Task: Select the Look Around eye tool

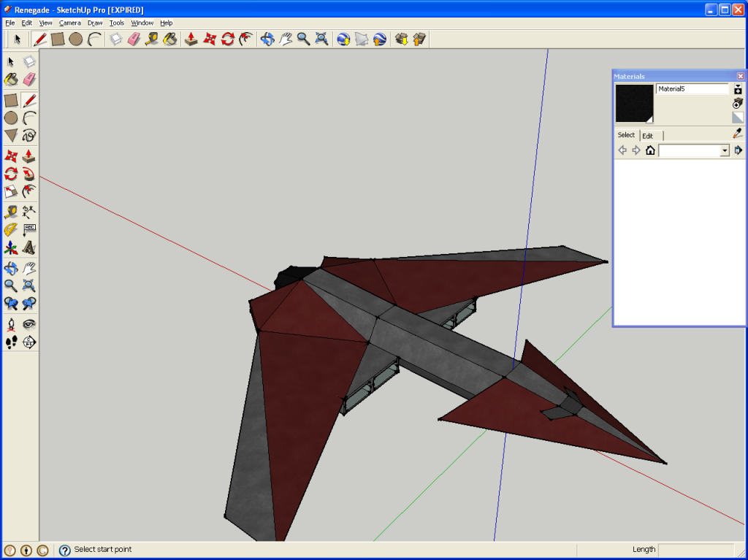Action: pyautogui.click(x=29, y=325)
